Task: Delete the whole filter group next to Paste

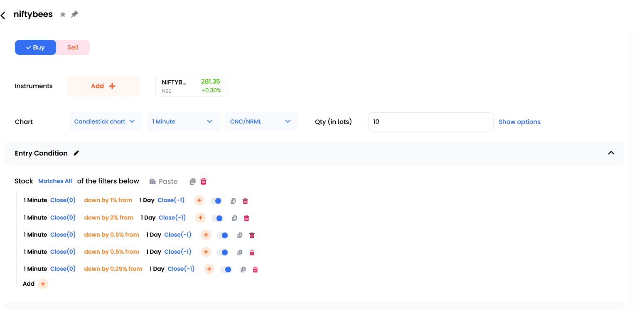Action: tap(204, 181)
